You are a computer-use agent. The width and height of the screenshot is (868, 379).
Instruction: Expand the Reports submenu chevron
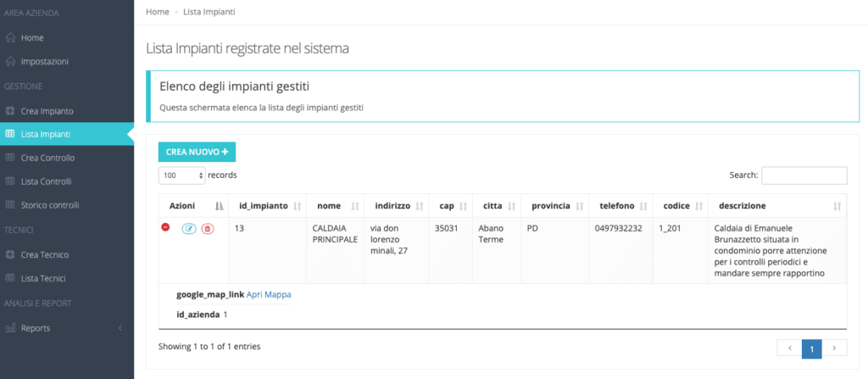tap(120, 328)
